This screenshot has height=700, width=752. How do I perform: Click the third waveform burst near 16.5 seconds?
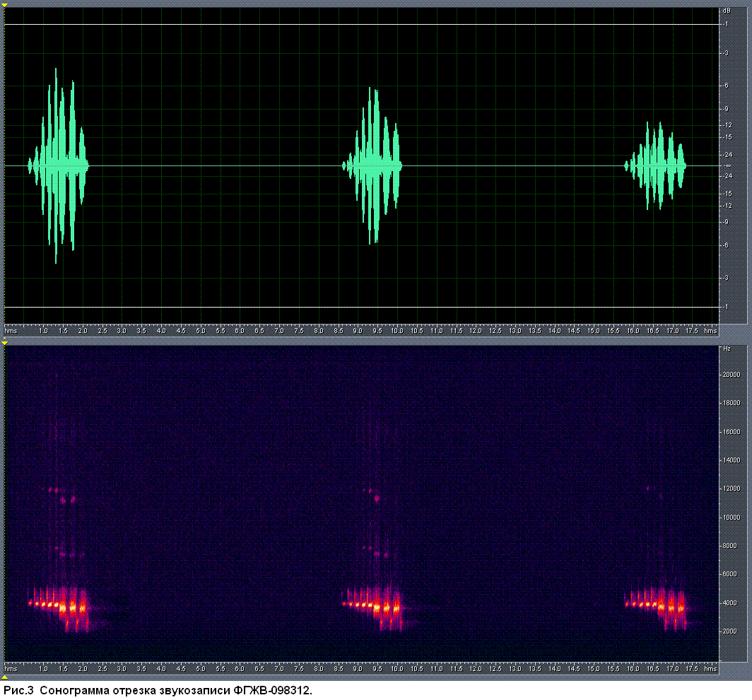click(x=655, y=166)
